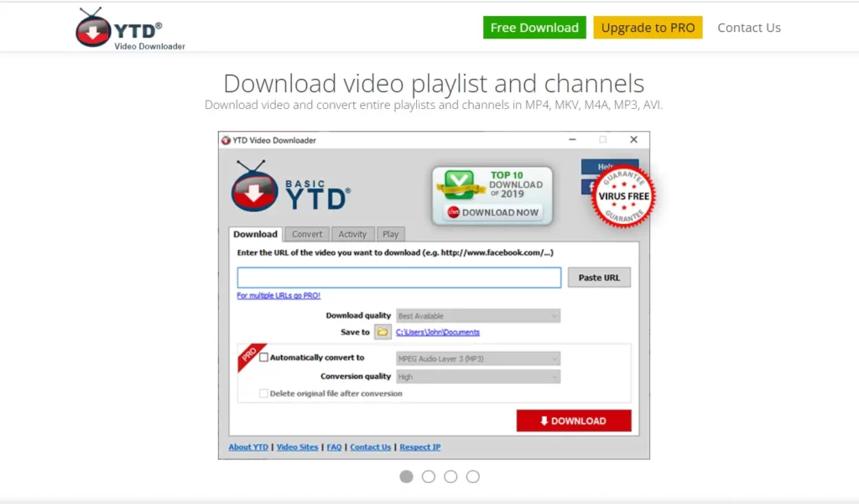Select the second carousel slide dot
Screen dimensions: 859x504
point(429,476)
